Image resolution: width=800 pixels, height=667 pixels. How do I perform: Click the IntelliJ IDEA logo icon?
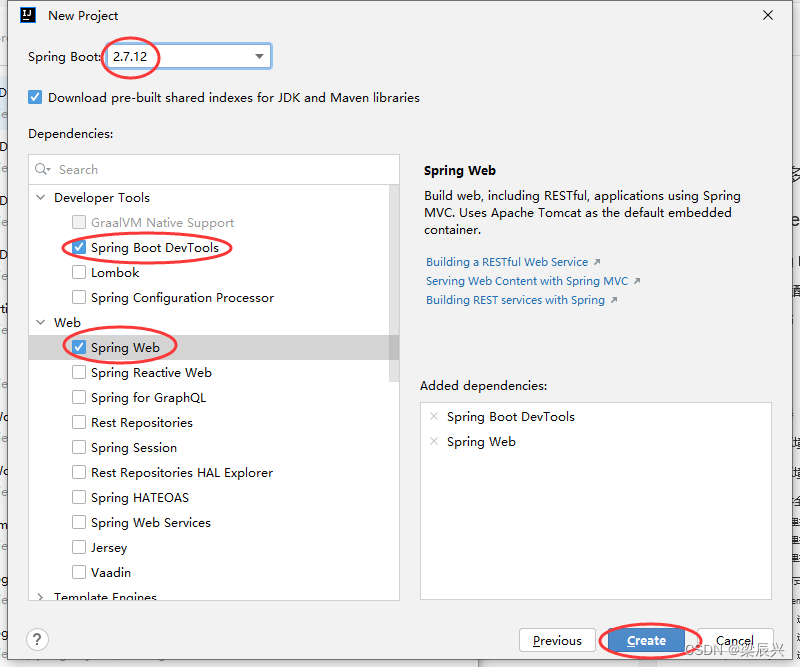click(28, 16)
